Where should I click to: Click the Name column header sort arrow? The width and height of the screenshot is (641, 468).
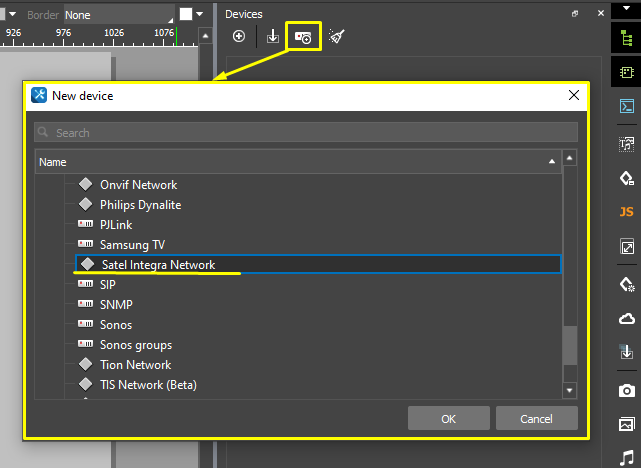[551, 161]
